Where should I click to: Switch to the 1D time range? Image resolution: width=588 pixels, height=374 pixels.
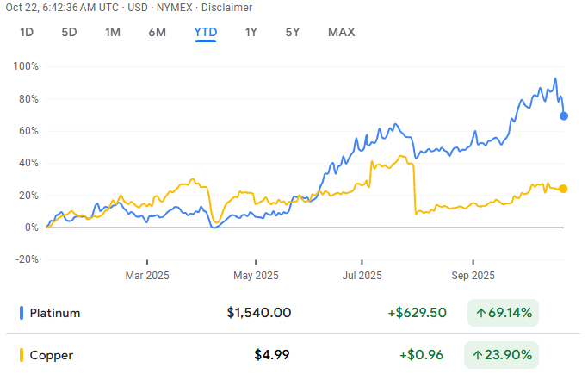tap(27, 33)
